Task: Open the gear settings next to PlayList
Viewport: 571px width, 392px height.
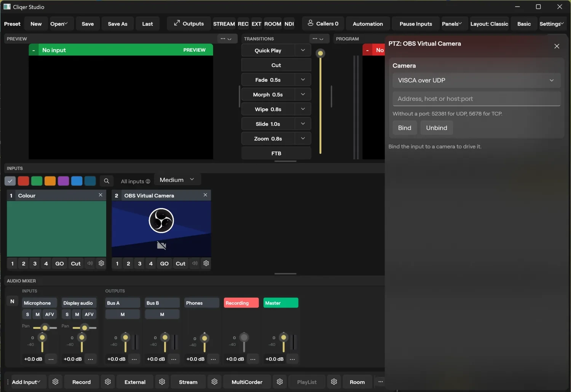Action: [334, 381]
